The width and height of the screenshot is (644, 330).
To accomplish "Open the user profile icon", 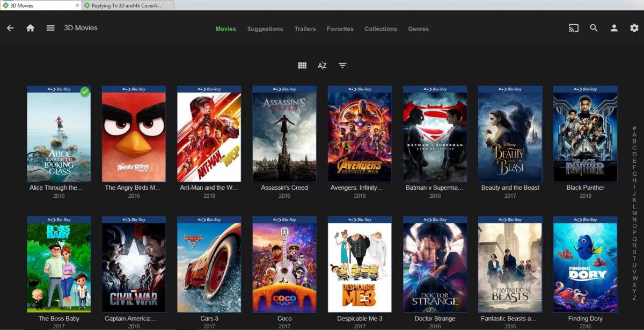I will (614, 28).
